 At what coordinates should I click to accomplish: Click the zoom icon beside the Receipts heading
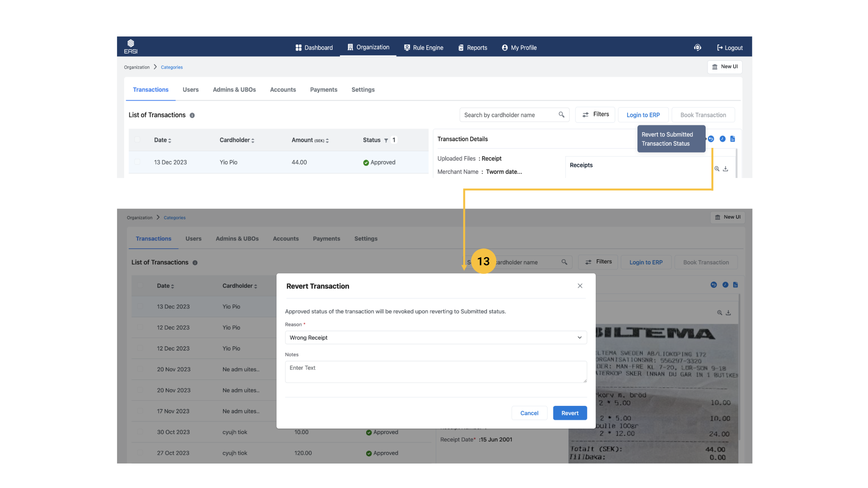click(x=717, y=169)
